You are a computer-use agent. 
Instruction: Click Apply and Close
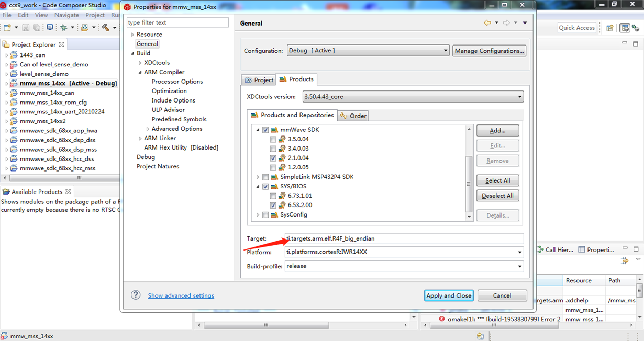pos(449,295)
